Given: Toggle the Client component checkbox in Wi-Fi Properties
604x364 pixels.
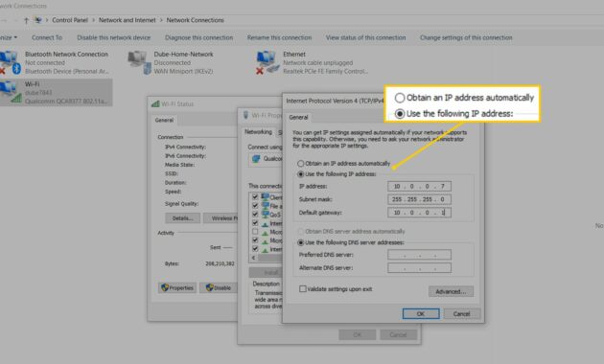Looking at the screenshot, I should (255, 196).
